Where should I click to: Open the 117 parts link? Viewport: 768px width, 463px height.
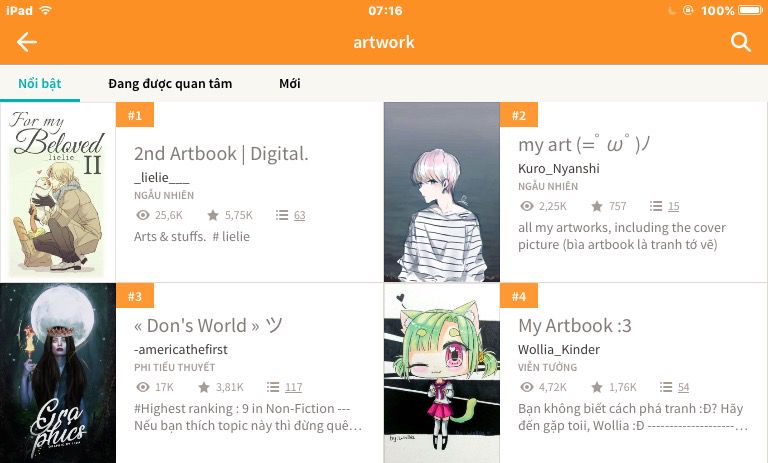(293, 387)
